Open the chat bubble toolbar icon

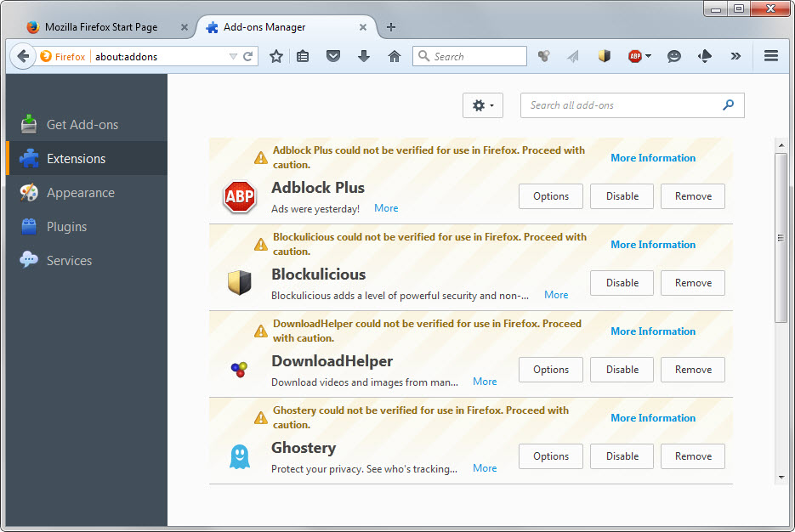point(673,56)
